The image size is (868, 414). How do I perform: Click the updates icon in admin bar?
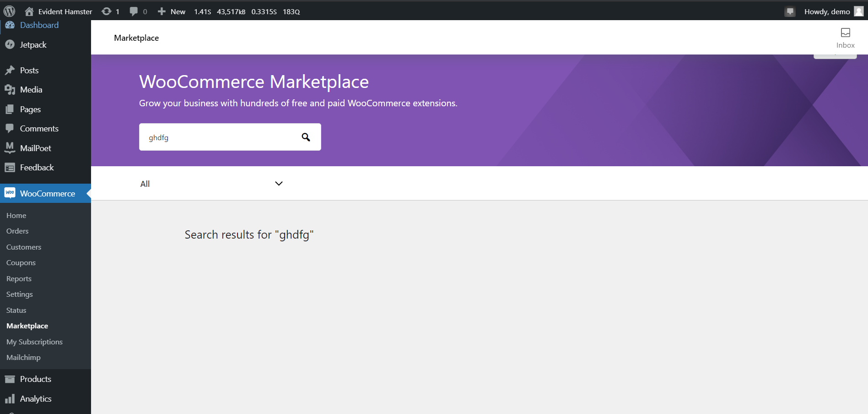[110, 11]
